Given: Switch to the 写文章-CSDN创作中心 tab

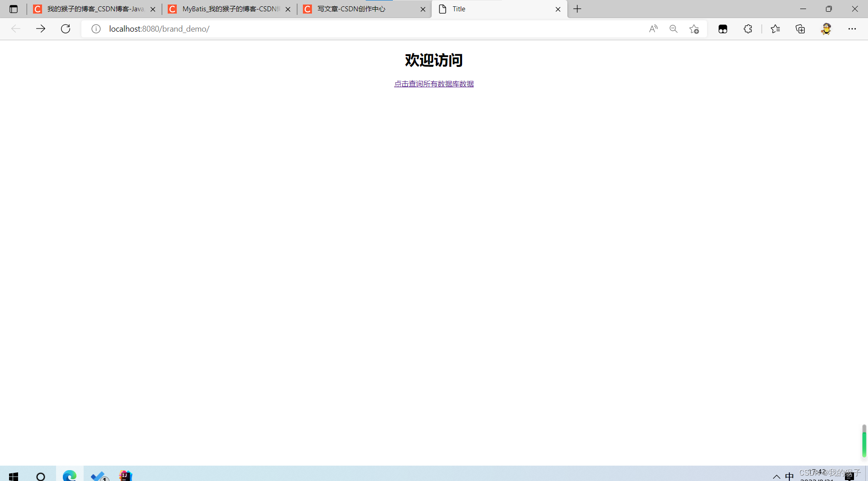Looking at the screenshot, I should (364, 9).
